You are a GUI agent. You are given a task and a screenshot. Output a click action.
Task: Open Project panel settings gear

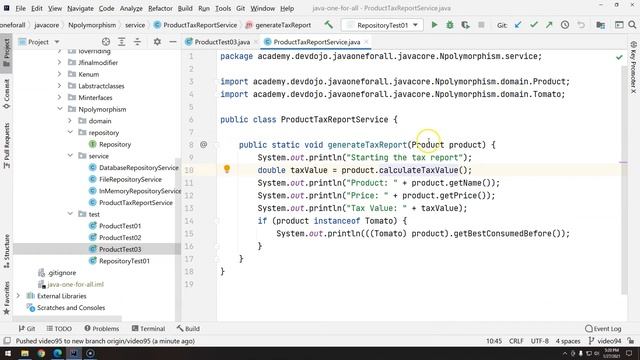click(x=157, y=42)
